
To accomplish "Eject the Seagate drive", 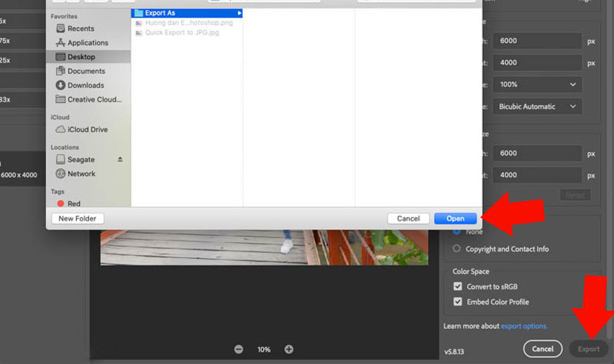I will (120, 159).
